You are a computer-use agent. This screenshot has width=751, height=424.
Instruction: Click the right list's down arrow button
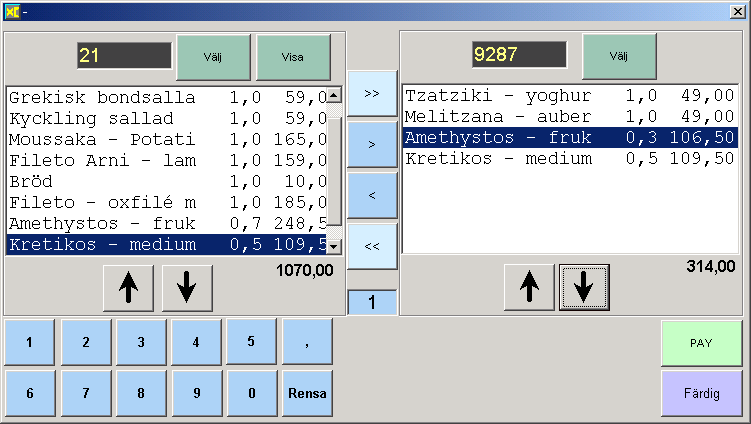584,287
